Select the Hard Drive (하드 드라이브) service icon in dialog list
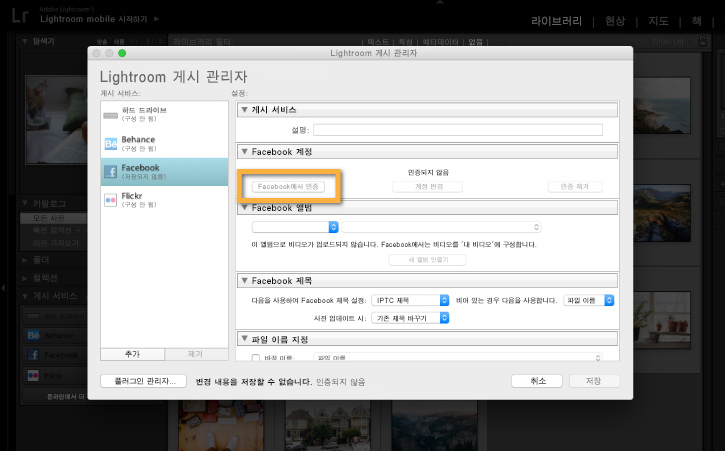 pos(111,115)
